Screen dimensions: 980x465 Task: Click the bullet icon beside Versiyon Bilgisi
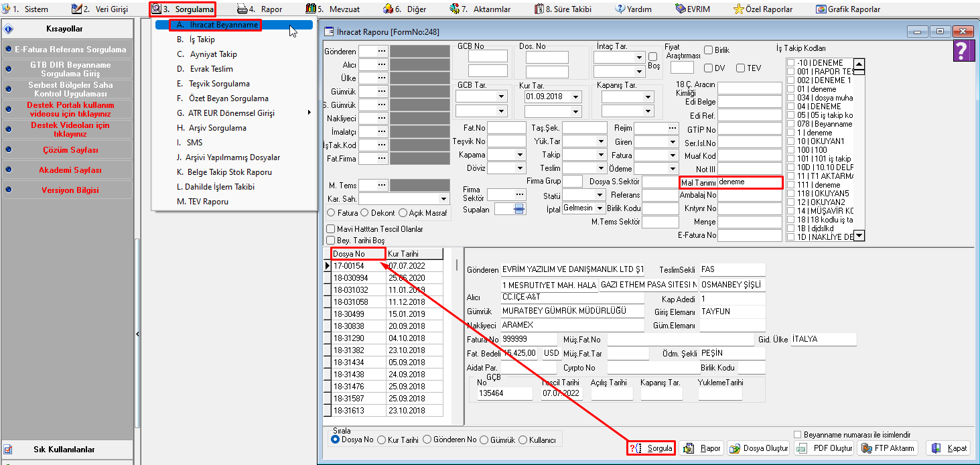8,190
